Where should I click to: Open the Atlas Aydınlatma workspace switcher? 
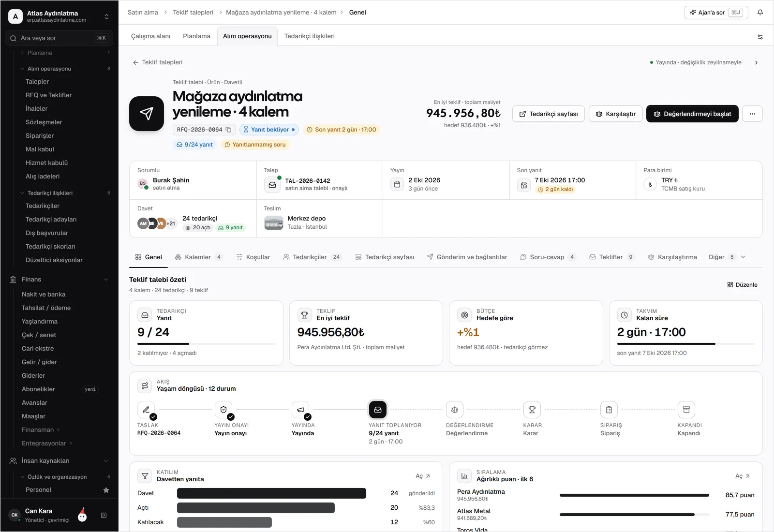click(59, 16)
